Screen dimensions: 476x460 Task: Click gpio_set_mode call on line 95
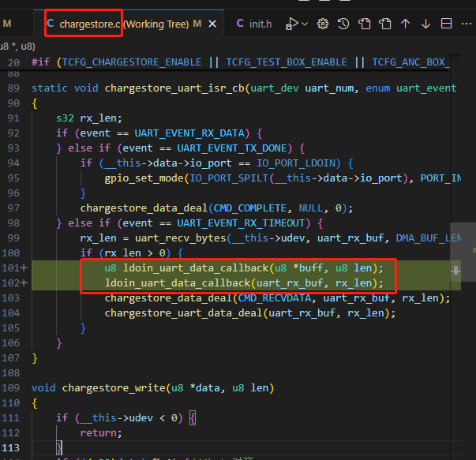click(144, 178)
